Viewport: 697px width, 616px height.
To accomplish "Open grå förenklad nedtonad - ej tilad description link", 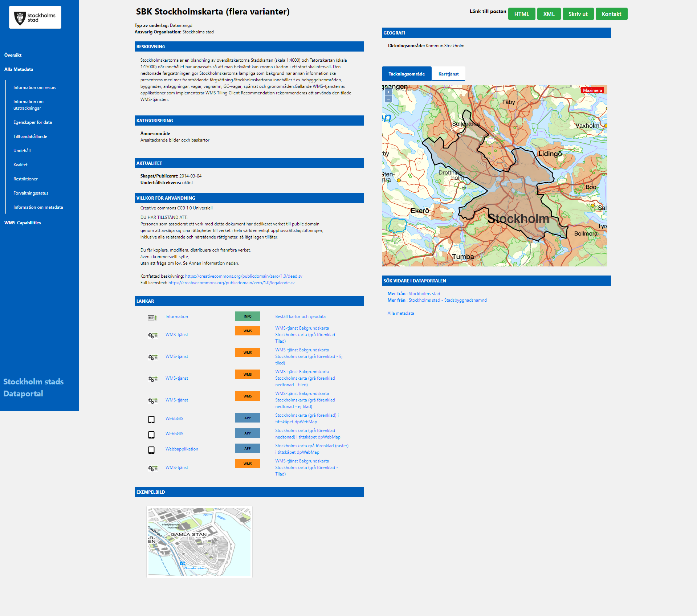I will pos(305,400).
